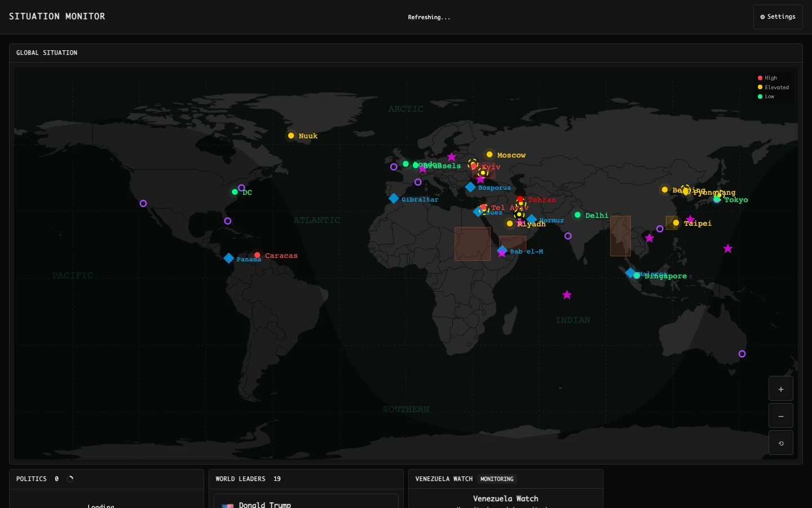Click the green DC marker dot
This screenshot has width=812, height=508.
235,192
